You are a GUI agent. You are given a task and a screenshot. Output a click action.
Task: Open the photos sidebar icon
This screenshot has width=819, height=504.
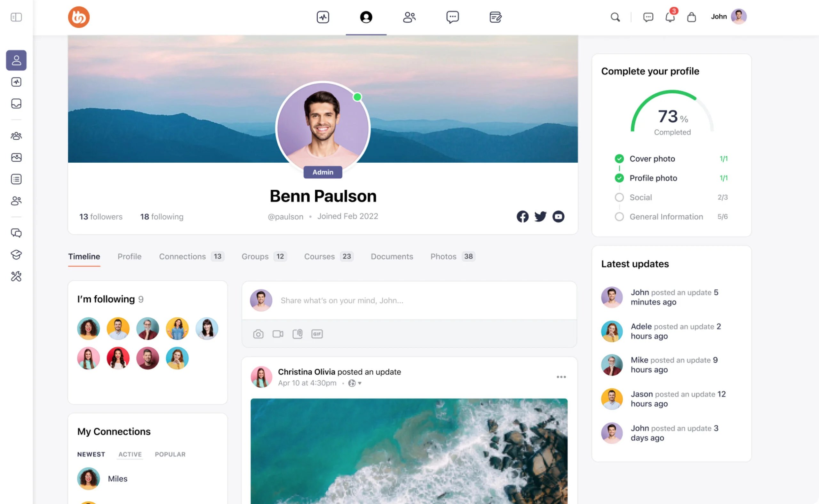16,157
